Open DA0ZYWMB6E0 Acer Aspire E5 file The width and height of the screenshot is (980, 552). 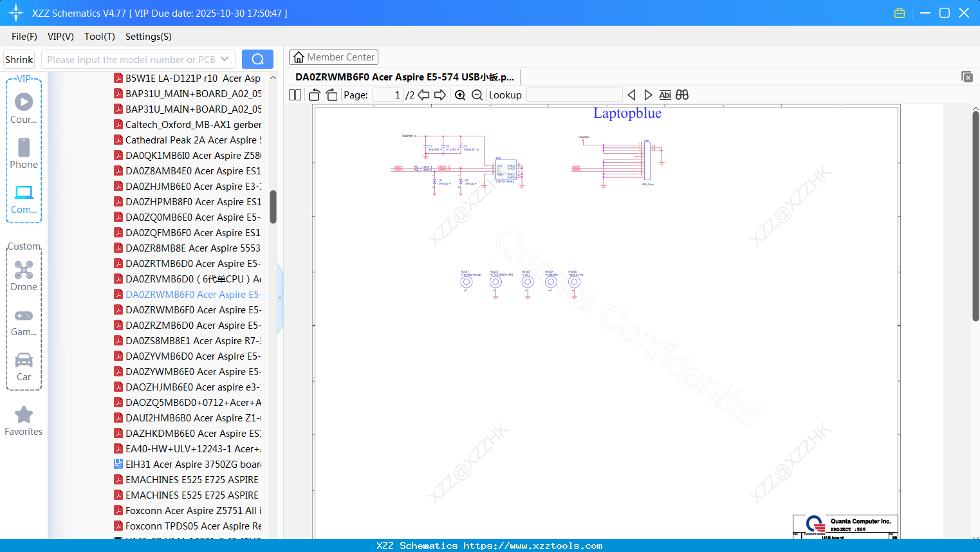pyautogui.click(x=187, y=371)
